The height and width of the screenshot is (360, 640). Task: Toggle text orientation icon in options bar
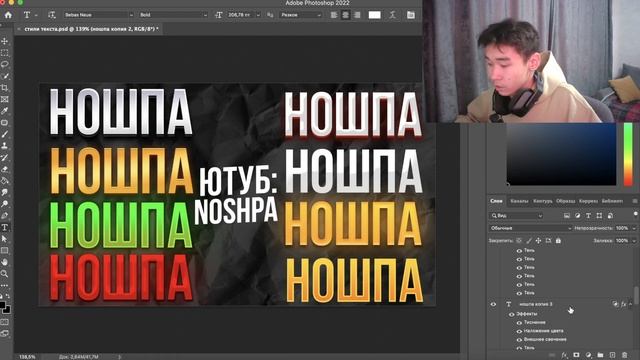pyautogui.click(x=51, y=15)
